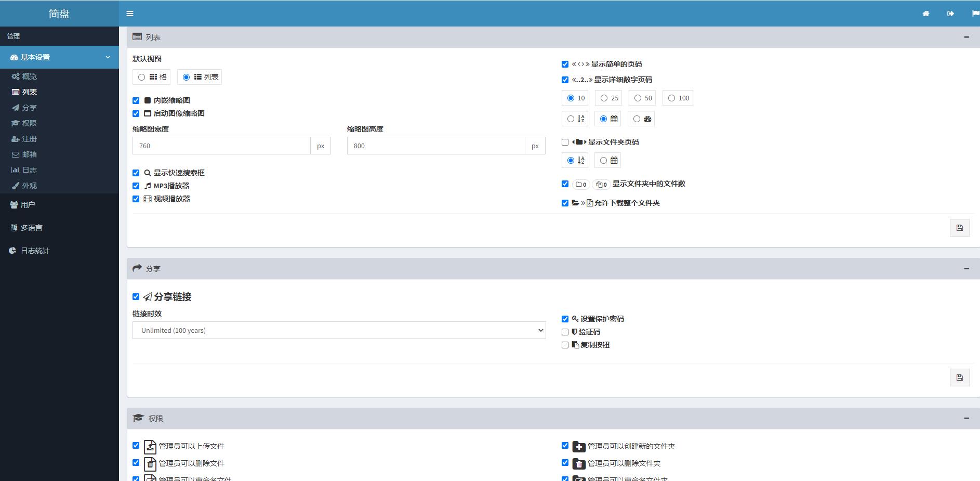Screen dimensions: 980x481
Task: Click the trash file icon beside 管理员可以删除文件
Action: tap(150, 464)
